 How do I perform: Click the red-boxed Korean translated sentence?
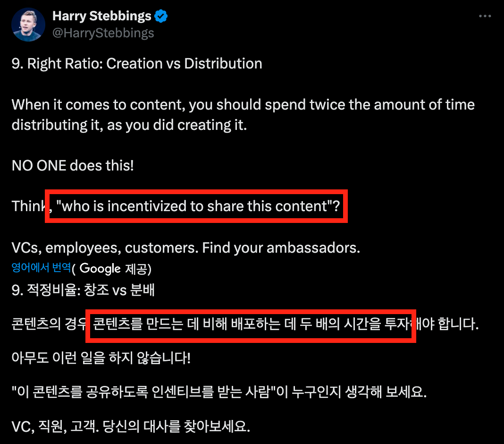[250, 326]
